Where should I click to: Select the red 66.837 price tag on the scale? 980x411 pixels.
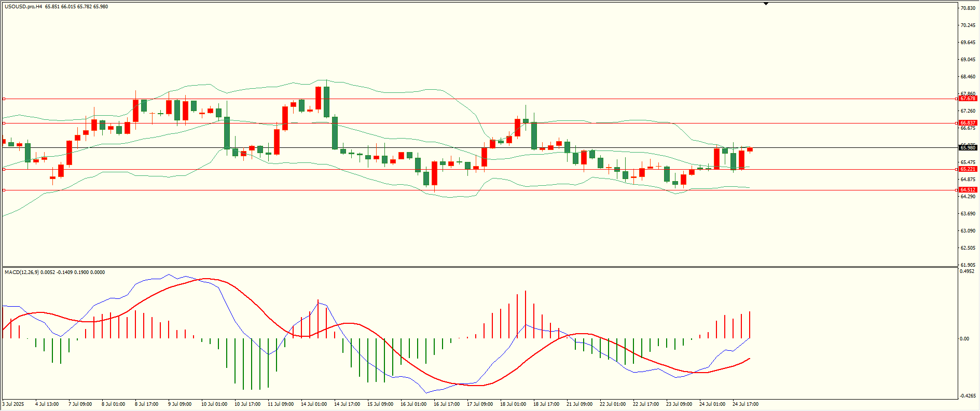pyautogui.click(x=968, y=123)
